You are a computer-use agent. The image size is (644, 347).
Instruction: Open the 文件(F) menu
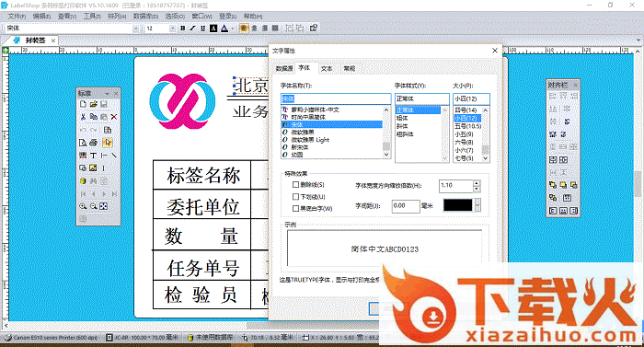[x=17, y=16]
